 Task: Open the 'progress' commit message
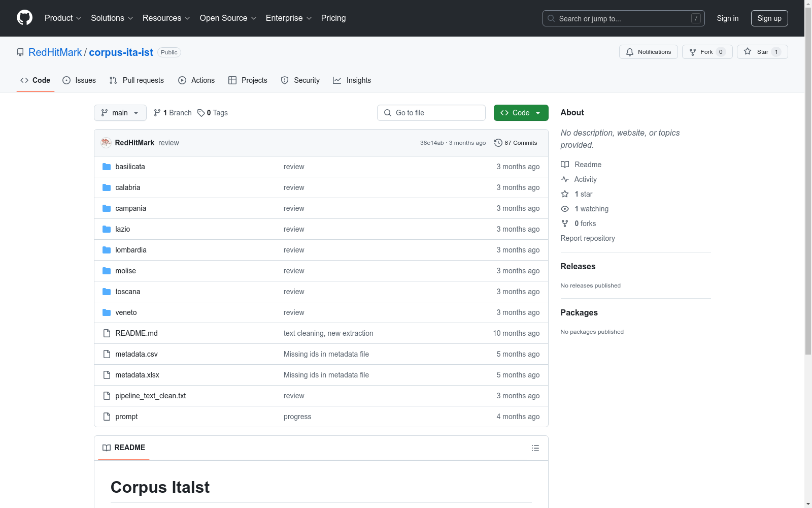click(x=297, y=417)
